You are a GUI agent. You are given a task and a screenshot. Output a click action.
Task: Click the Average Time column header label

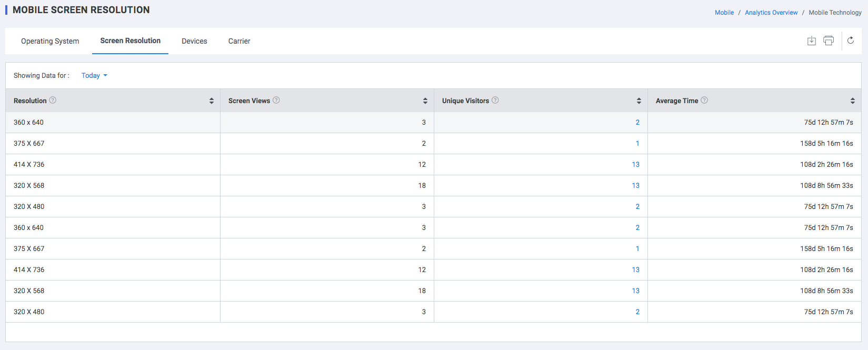click(x=677, y=101)
